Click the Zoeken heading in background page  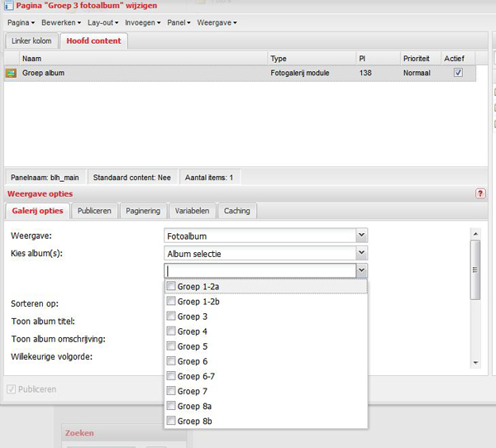pos(79,433)
